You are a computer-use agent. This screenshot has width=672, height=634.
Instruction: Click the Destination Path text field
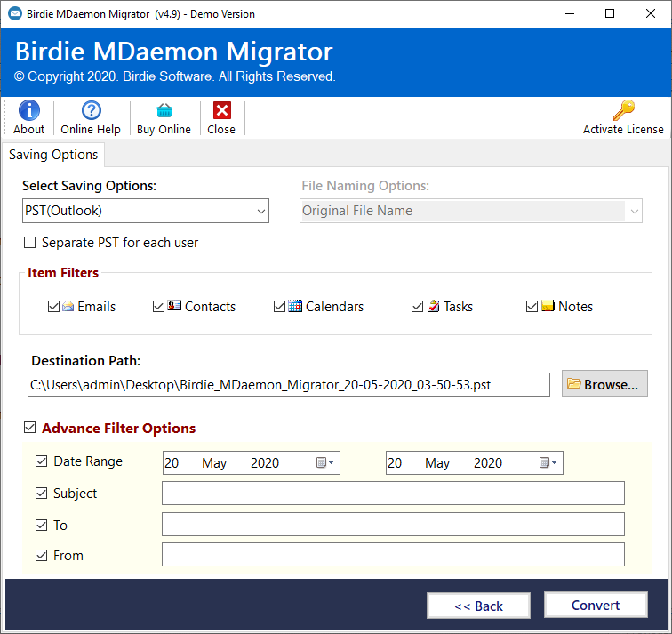coord(289,384)
